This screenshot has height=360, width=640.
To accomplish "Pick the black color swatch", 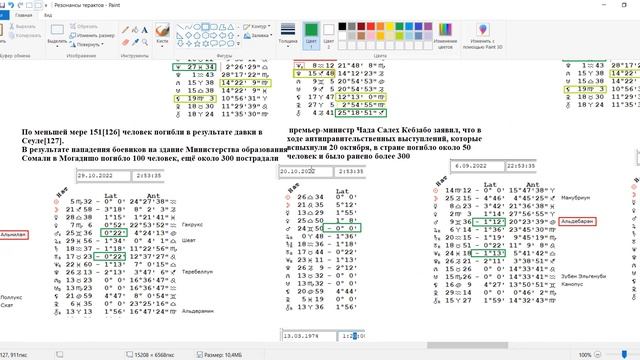I will [342, 27].
